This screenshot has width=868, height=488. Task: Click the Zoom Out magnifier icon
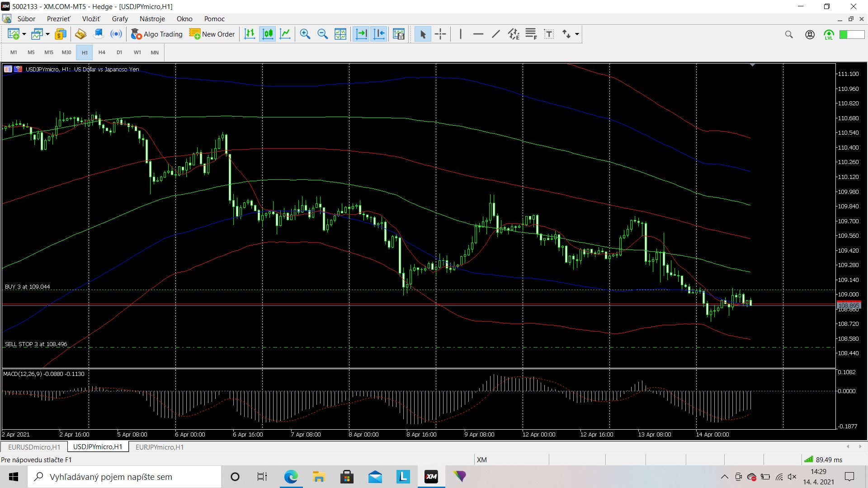tap(323, 34)
